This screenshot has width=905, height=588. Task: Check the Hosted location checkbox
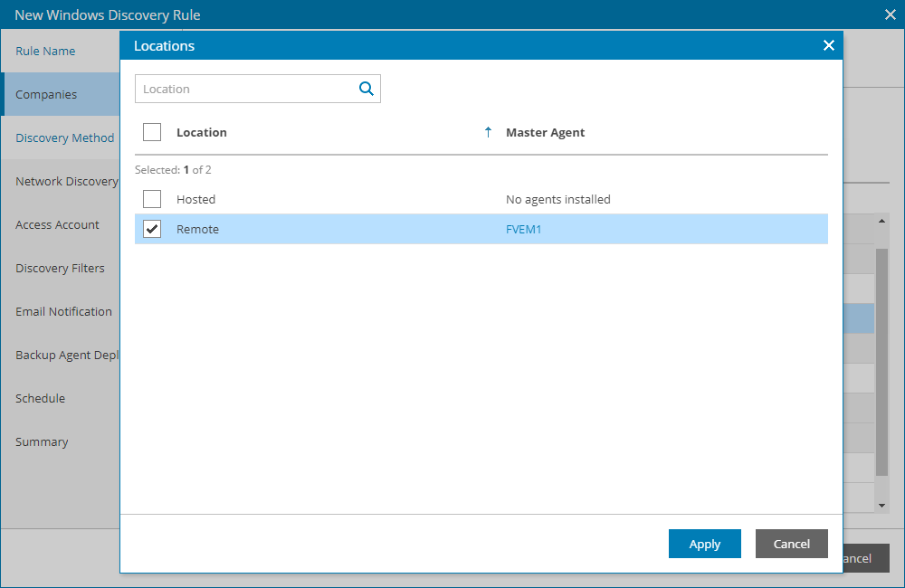click(152, 199)
